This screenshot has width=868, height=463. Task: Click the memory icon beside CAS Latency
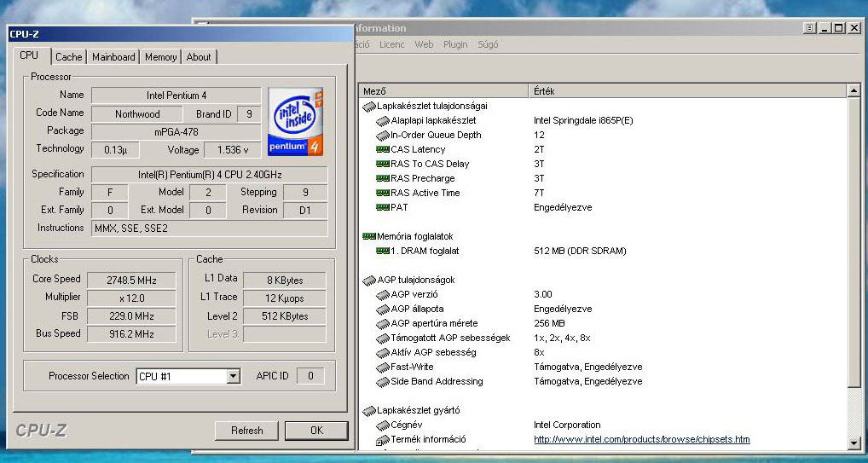(383, 149)
